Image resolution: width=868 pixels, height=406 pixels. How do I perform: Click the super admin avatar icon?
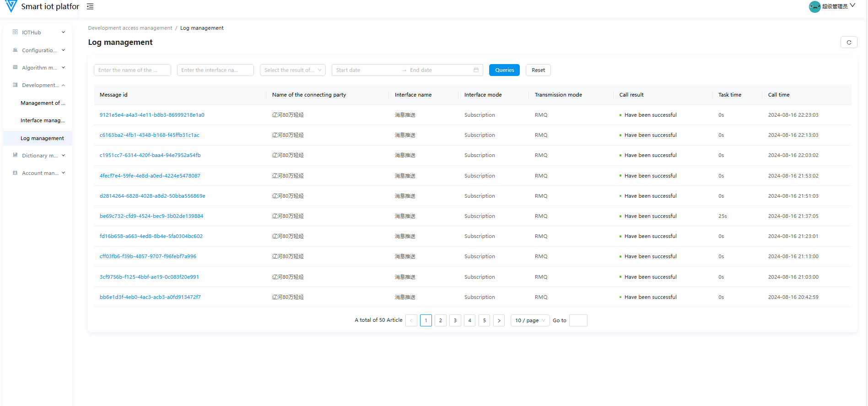[814, 6]
